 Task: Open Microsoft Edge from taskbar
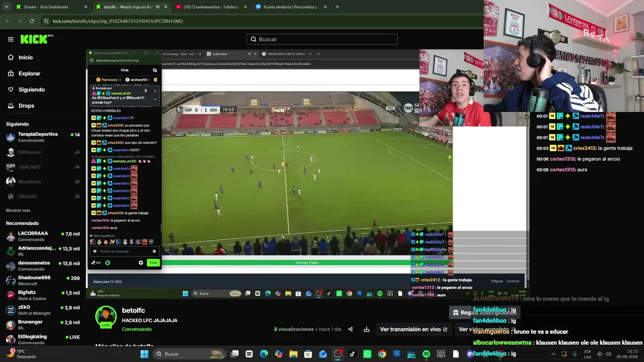tap(264, 354)
